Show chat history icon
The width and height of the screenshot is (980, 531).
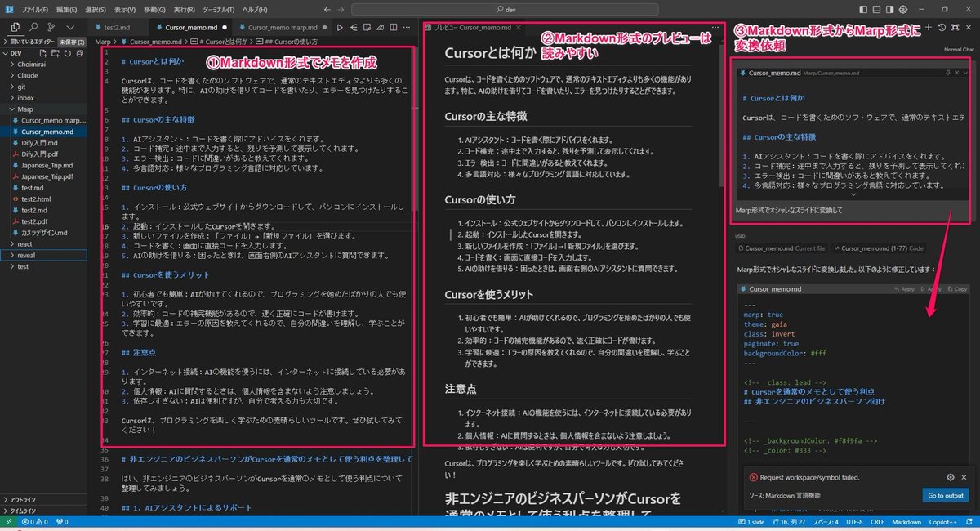[x=942, y=27]
